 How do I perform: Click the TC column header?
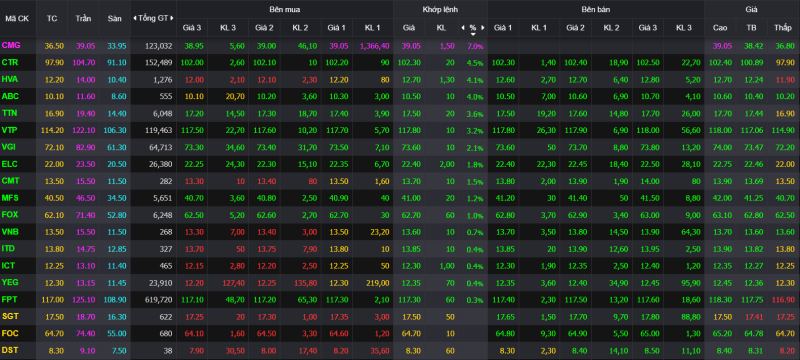point(52,18)
